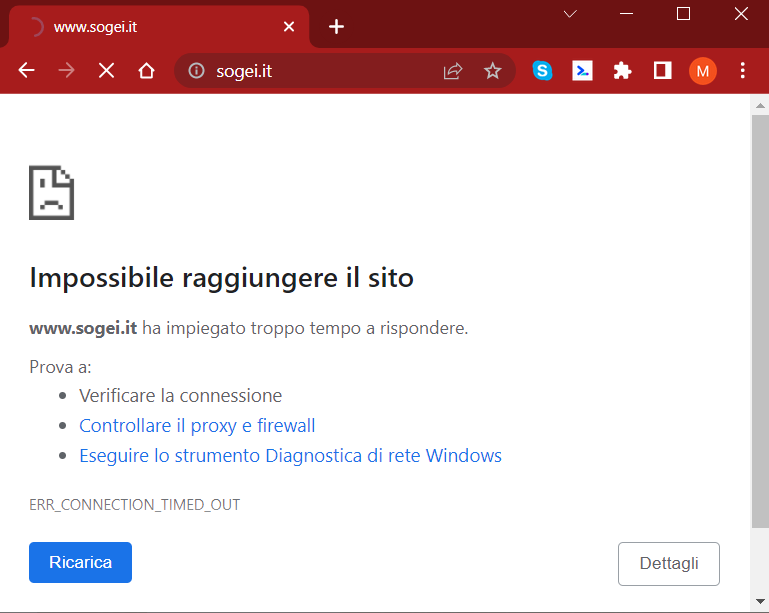Screen dimensions: 769x613
Task: Open a new tab
Action: pyautogui.click(x=336, y=27)
